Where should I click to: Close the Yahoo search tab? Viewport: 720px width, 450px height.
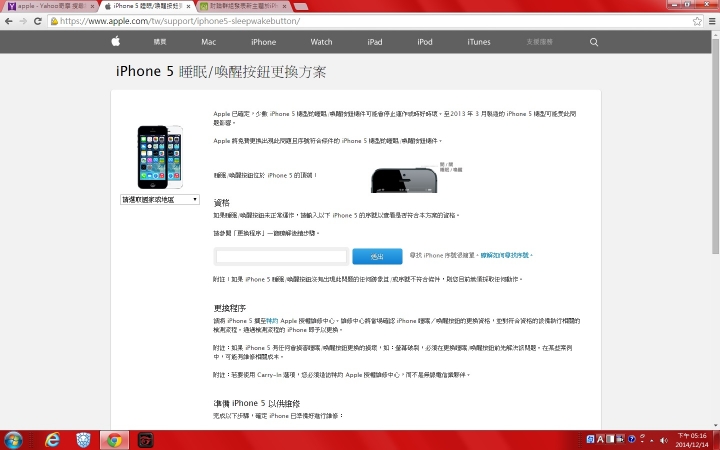(92, 6)
